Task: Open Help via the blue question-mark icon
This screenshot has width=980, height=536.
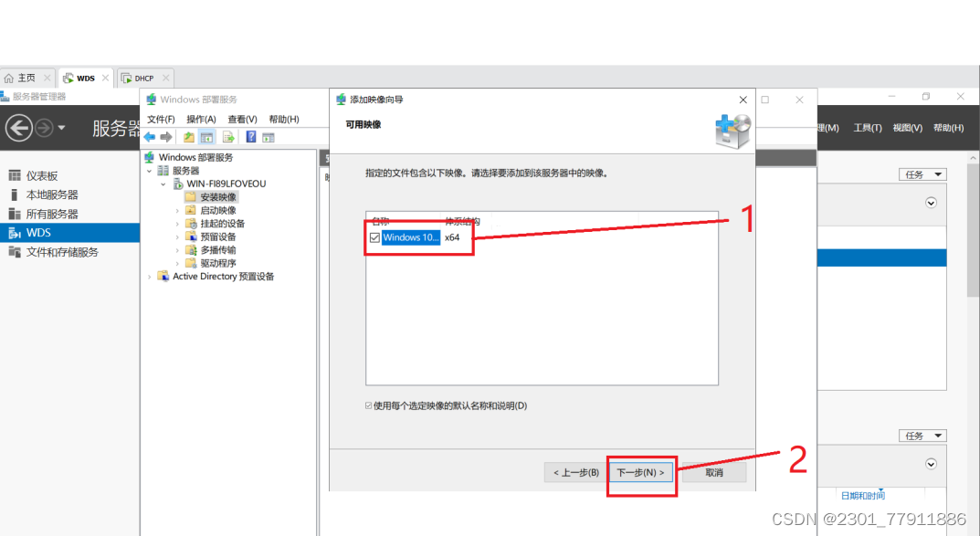Action: 250,137
